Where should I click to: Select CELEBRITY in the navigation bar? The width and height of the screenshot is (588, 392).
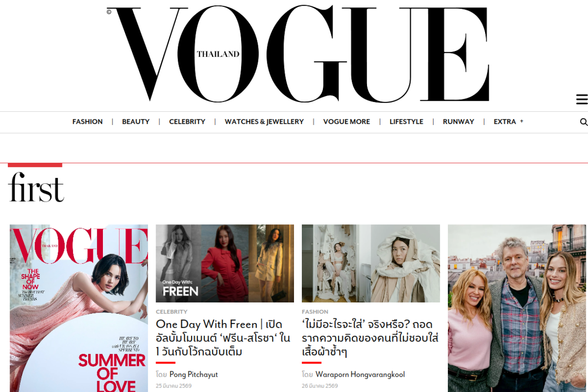click(x=187, y=122)
